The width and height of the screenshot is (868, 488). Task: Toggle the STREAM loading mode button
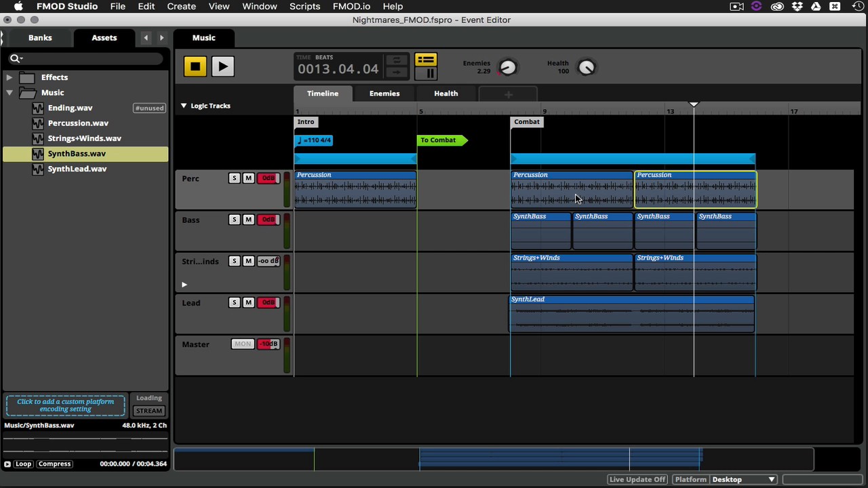[149, 411]
